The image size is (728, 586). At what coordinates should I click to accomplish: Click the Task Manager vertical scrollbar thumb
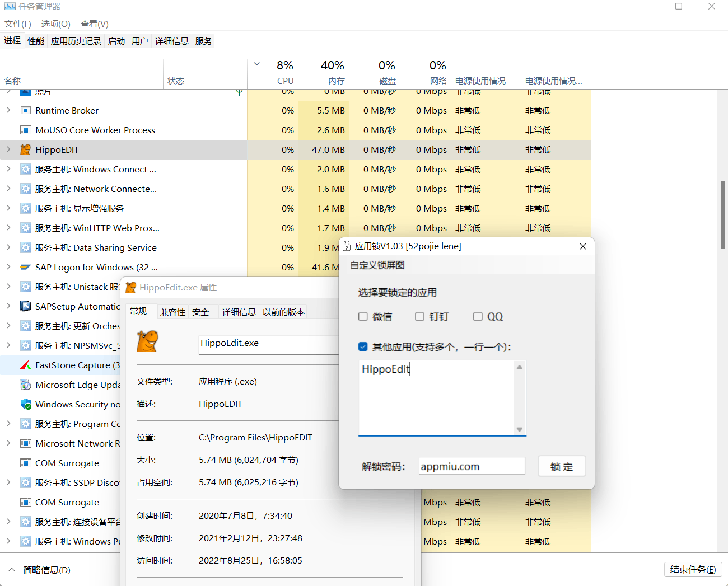coord(723,215)
